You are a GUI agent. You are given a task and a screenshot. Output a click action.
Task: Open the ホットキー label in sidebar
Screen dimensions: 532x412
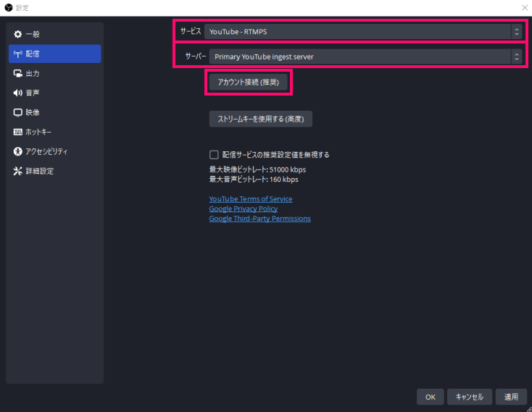tap(38, 132)
